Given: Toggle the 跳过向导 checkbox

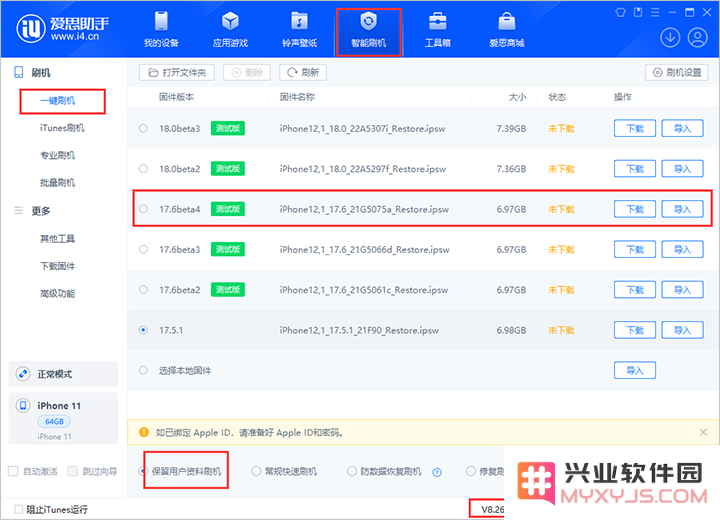Looking at the screenshot, I should (x=73, y=471).
